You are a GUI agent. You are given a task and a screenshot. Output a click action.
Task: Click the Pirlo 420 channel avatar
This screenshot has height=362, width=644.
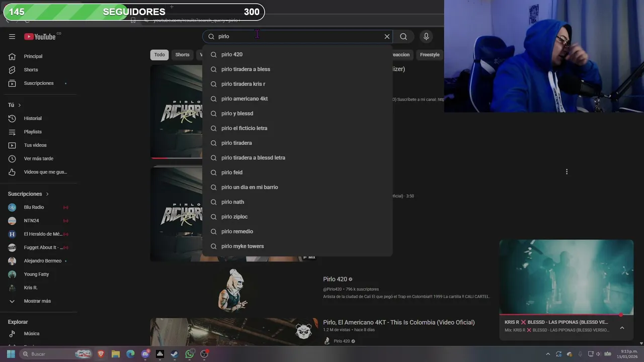(x=233, y=290)
